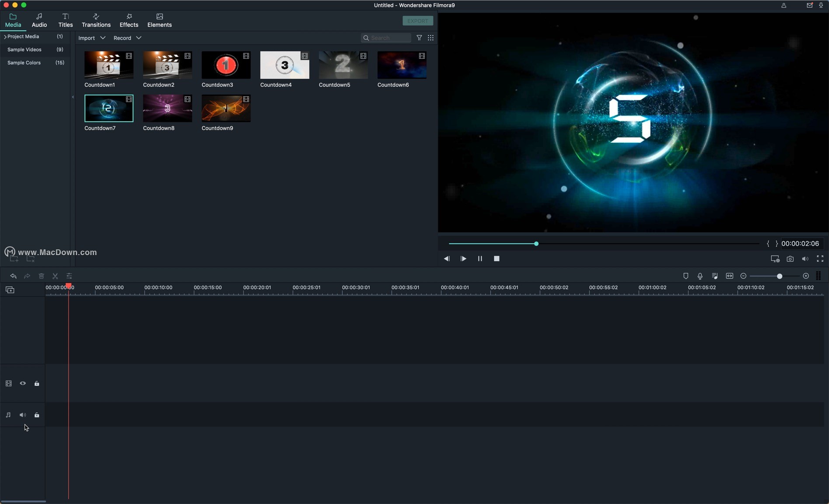
Task: Mute the audio track speaker icon
Action: tap(23, 415)
